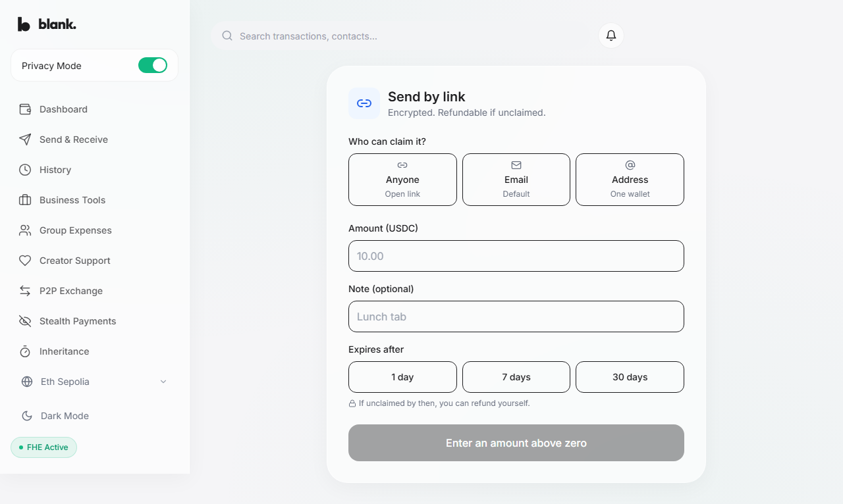Open the History section
The width and height of the screenshot is (843, 504).
94,170
